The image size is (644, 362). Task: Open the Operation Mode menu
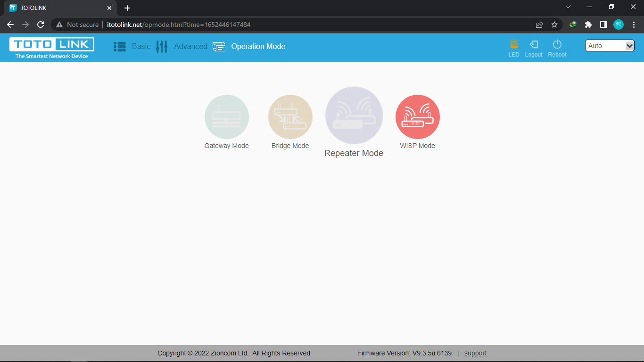pos(258,47)
